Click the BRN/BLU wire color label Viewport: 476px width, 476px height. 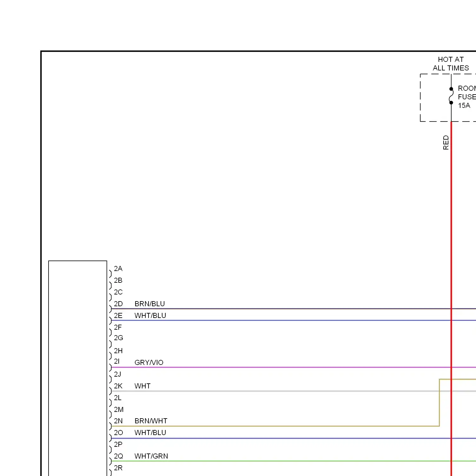149,304
